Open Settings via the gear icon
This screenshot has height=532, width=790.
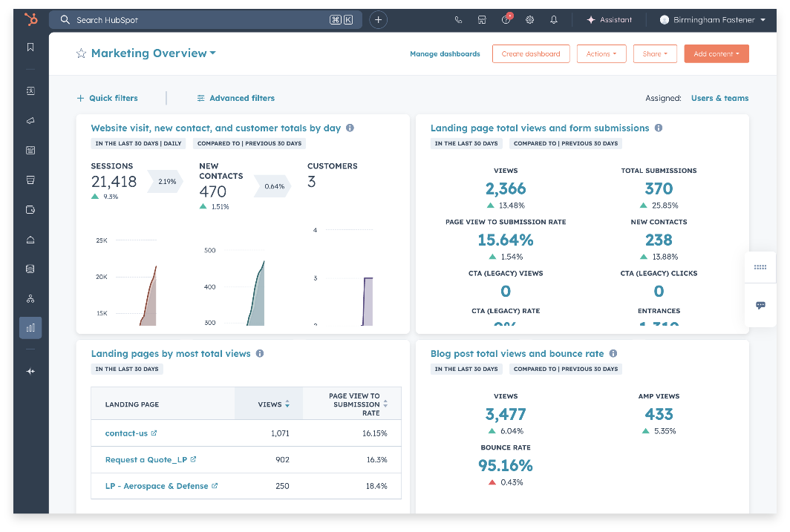coord(529,19)
